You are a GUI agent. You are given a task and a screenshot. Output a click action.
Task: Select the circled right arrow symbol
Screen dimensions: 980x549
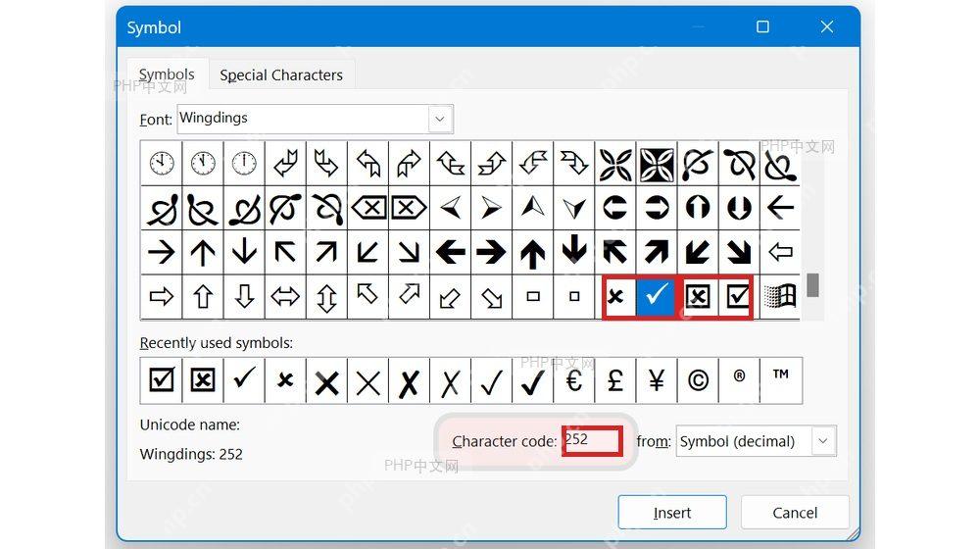(x=657, y=207)
